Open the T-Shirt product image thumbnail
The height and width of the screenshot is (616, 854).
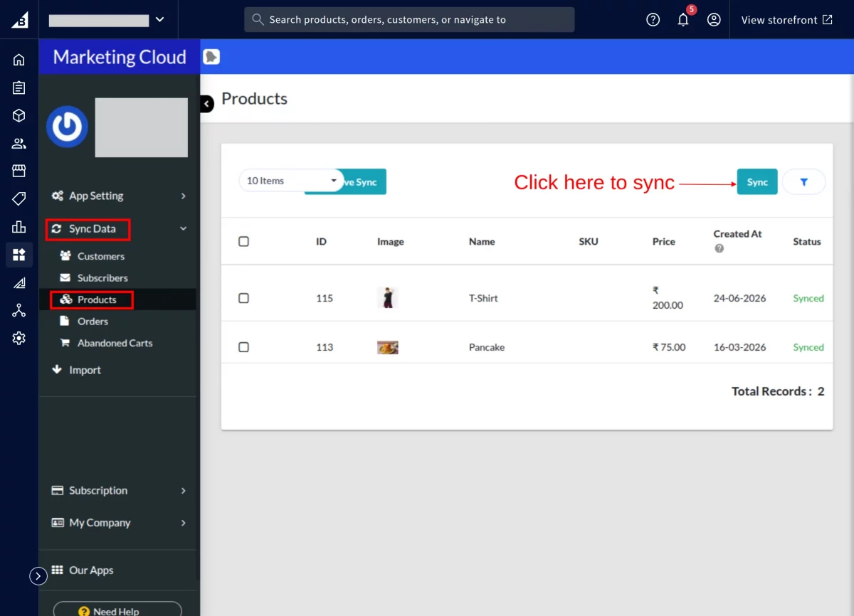387,297
